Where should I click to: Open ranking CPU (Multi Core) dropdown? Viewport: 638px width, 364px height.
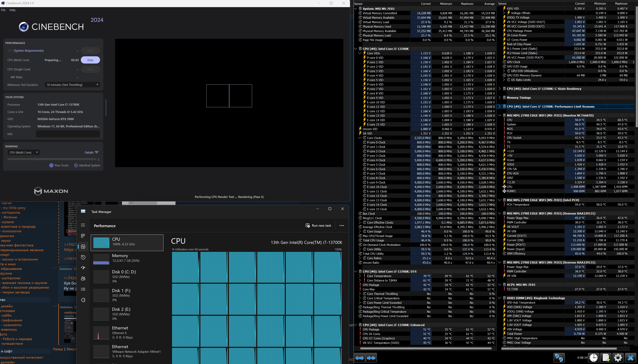24,153
